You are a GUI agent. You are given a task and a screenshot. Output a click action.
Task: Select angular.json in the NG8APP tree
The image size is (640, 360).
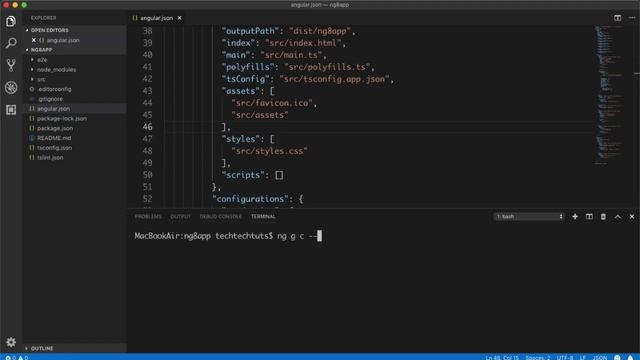tap(53, 109)
